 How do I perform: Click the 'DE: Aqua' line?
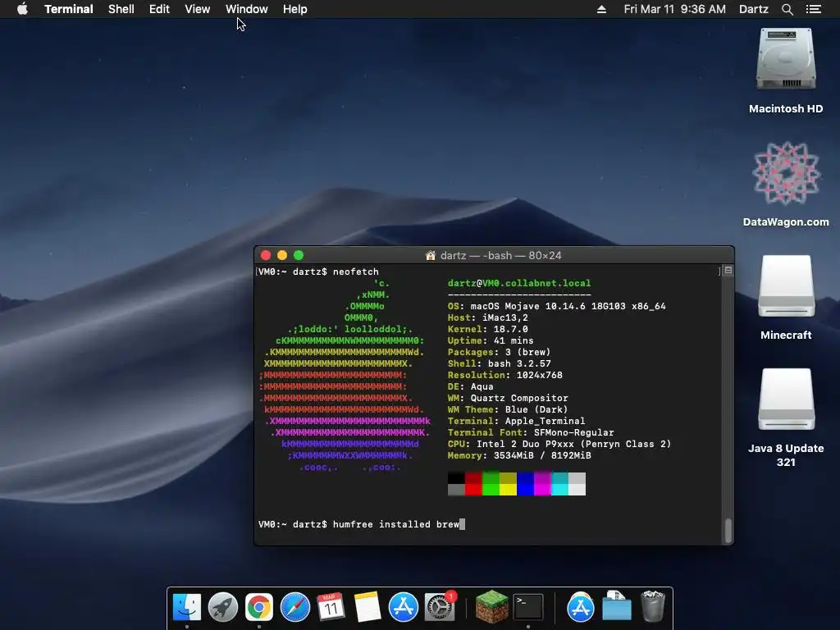click(470, 387)
